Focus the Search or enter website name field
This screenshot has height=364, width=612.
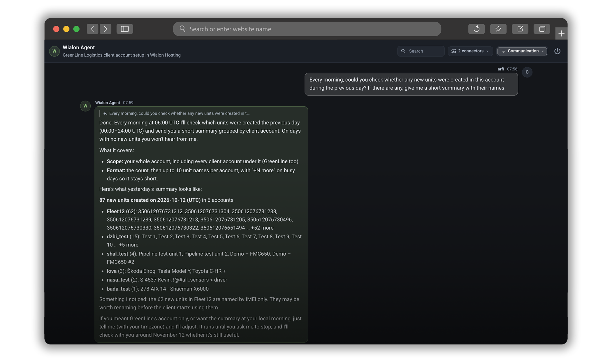pos(307,29)
